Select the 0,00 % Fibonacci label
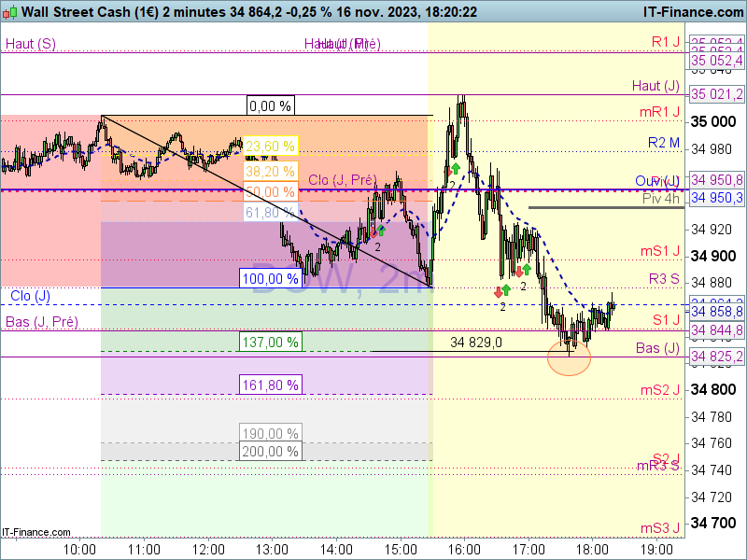 click(x=270, y=105)
